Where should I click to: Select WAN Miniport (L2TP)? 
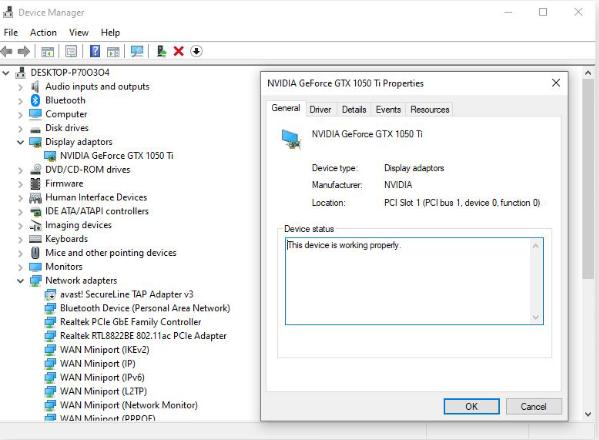103,391
